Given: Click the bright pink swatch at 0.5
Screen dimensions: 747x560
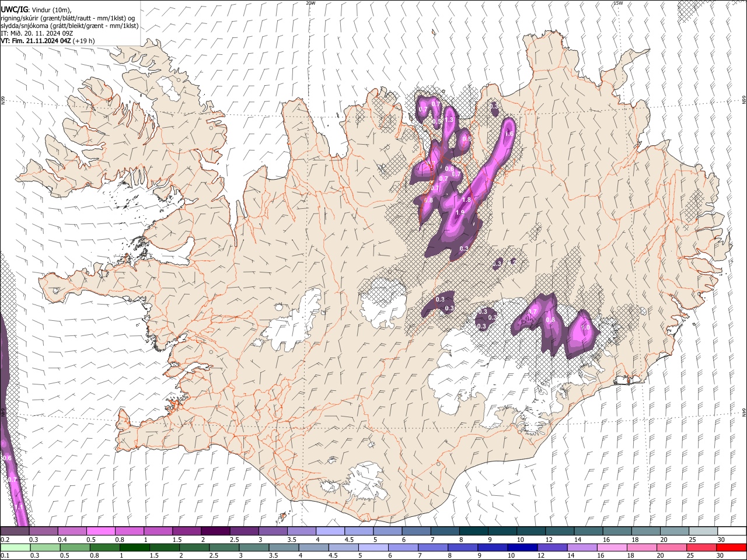Looking at the screenshot, I should (x=100, y=531).
